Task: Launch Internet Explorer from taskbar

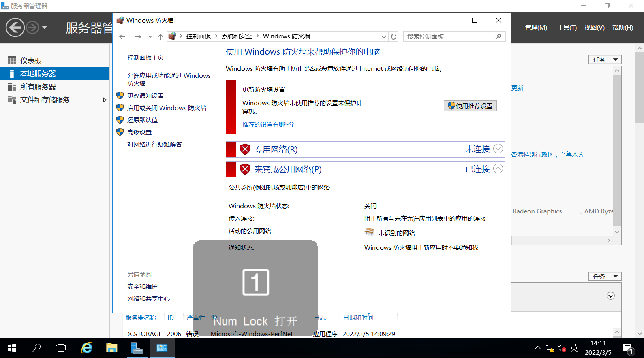Action: coord(87,348)
